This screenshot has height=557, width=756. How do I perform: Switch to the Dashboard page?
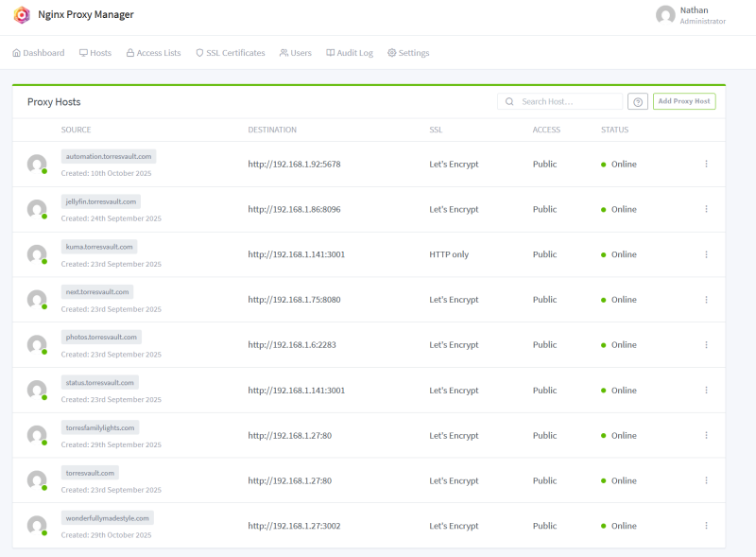click(38, 52)
